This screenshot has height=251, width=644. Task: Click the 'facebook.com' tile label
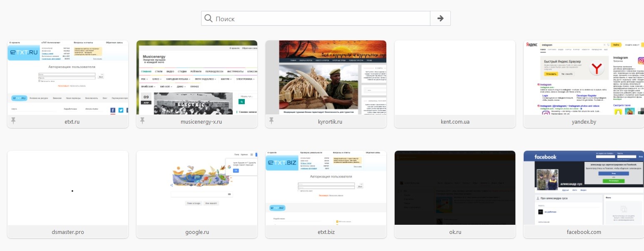pos(584,232)
